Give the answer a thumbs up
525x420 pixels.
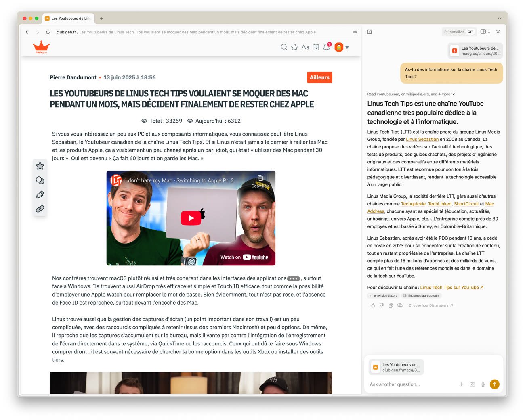pyautogui.click(x=373, y=305)
